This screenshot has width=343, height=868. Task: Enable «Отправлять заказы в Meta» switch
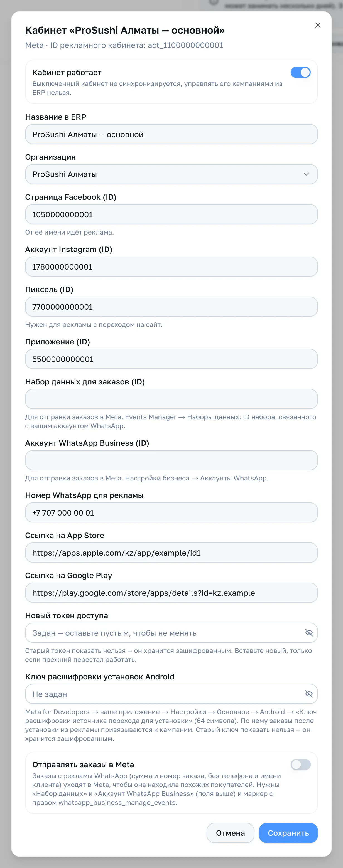(300, 765)
